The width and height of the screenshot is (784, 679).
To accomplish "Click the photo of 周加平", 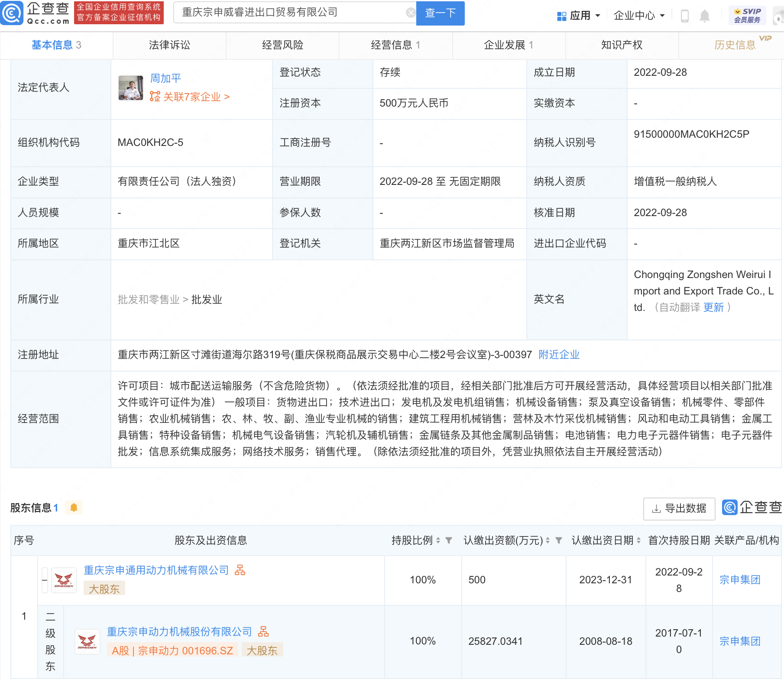I will pos(131,88).
